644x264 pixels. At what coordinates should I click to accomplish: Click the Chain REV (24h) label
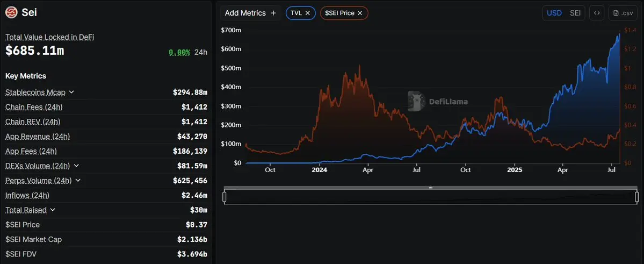(x=32, y=122)
